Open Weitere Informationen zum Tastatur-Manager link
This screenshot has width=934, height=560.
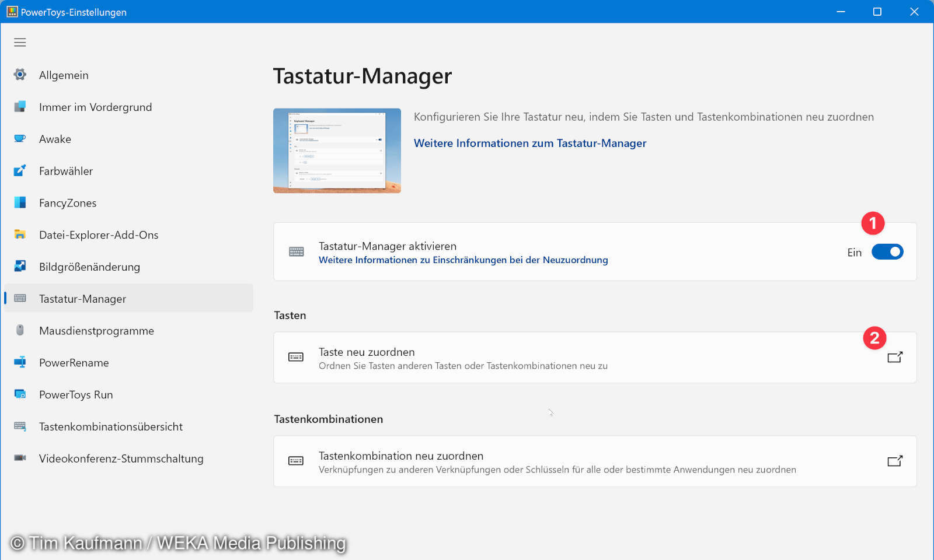point(529,143)
